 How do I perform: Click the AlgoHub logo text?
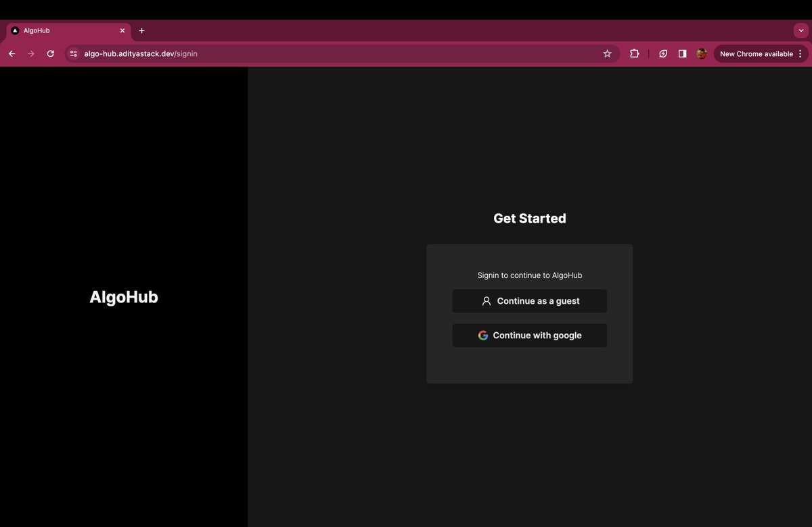(x=124, y=297)
